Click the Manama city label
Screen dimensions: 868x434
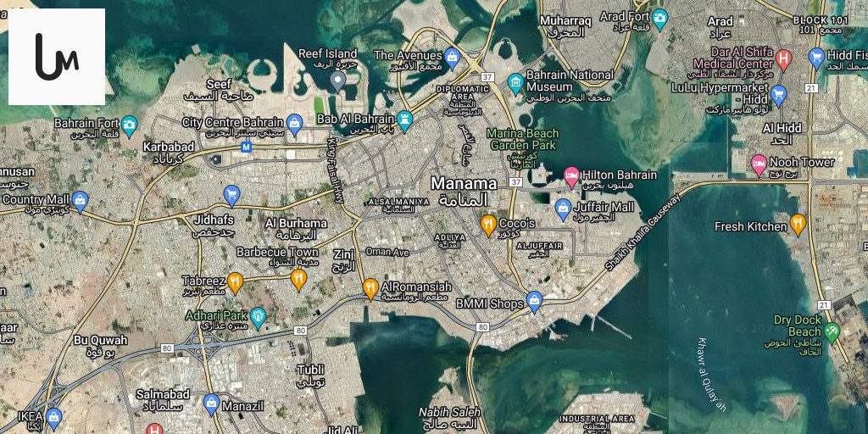[464, 184]
